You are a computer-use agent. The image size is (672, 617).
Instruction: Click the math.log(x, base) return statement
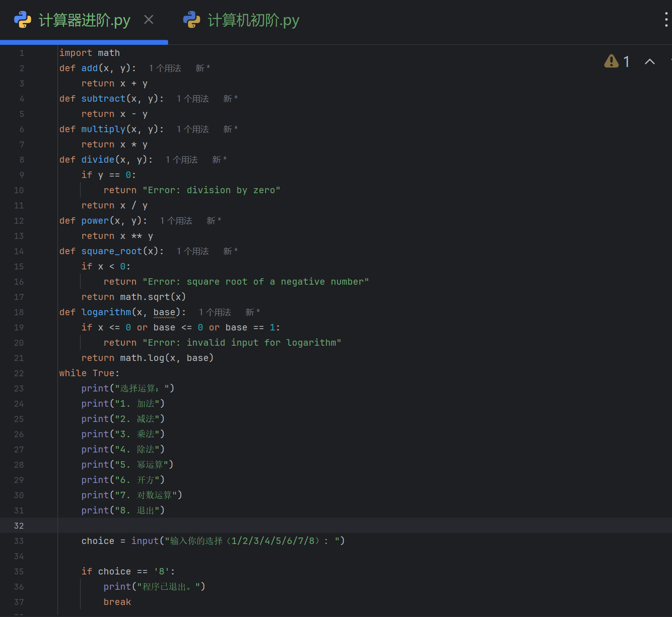(x=147, y=358)
